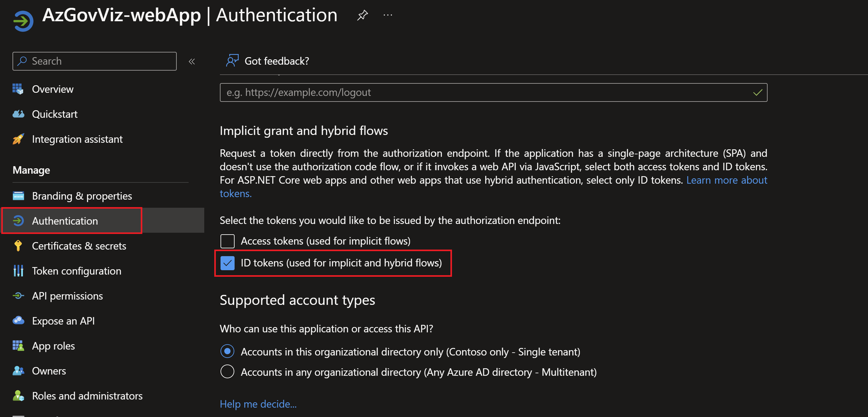The width and height of the screenshot is (868, 417).
Task: Click the Quickstart cloud icon
Action: pyautogui.click(x=18, y=114)
